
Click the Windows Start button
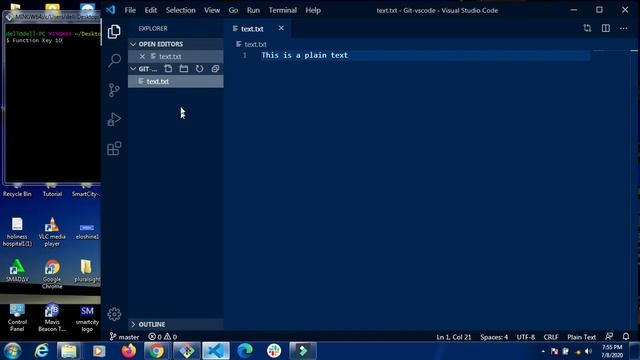pyautogui.click(x=13, y=351)
